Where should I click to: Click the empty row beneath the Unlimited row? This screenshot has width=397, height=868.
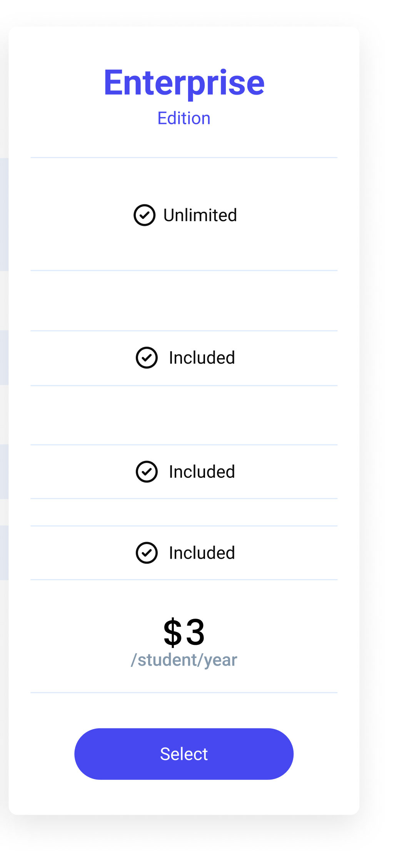click(184, 300)
